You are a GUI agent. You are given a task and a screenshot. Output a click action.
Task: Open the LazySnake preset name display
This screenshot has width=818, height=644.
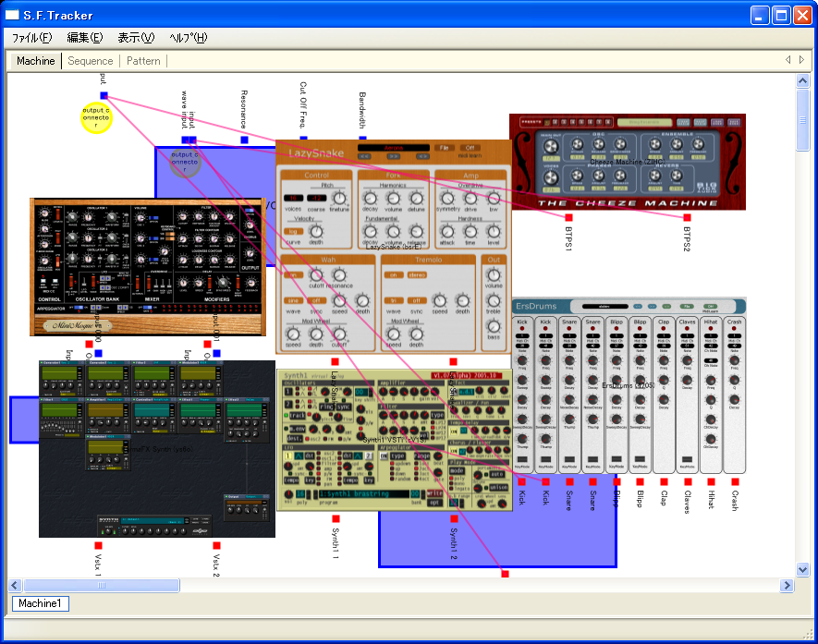393,148
